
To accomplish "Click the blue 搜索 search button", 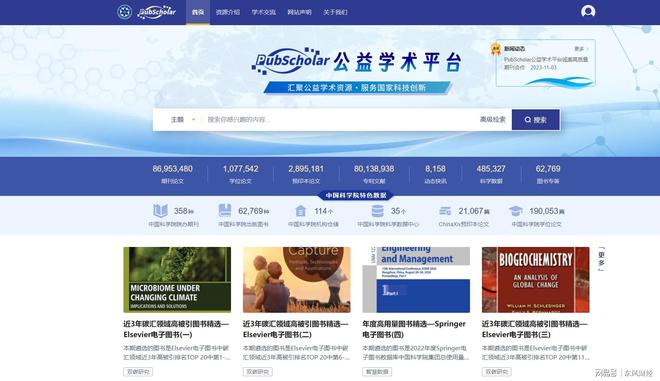I will [x=535, y=120].
